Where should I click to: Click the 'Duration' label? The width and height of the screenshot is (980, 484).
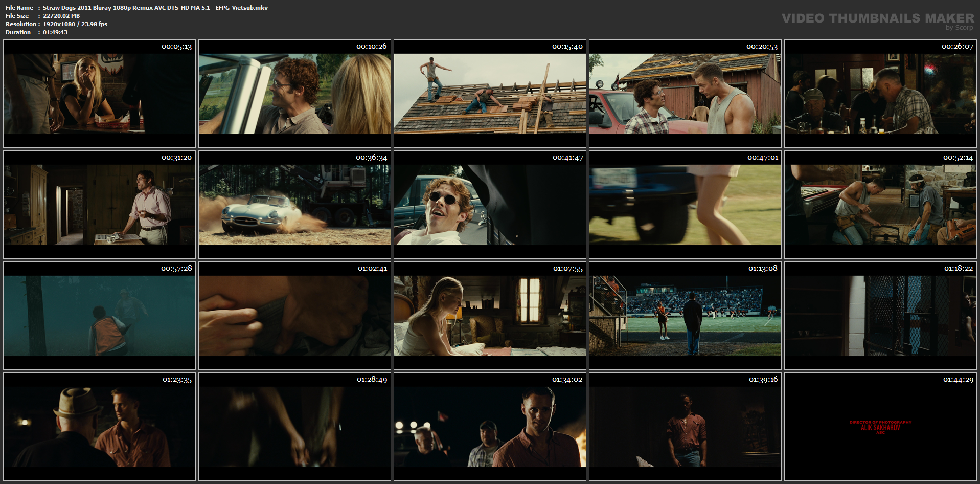(x=18, y=32)
